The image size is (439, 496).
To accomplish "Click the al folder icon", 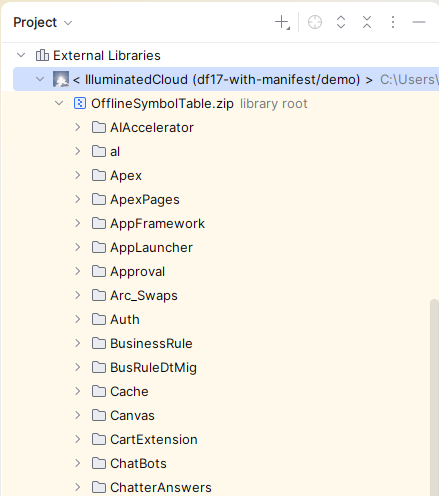I will [99, 151].
